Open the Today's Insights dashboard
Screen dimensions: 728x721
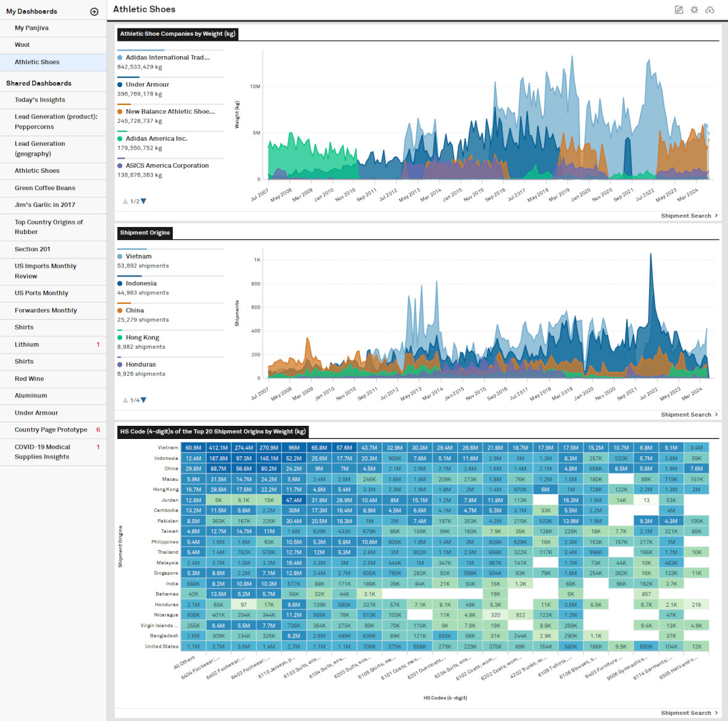[x=39, y=99]
